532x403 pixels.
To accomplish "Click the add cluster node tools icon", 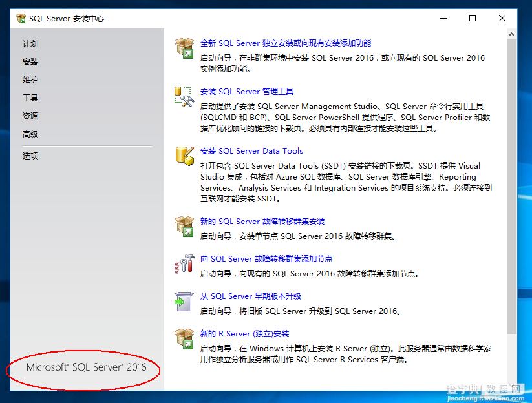I will point(184,264).
